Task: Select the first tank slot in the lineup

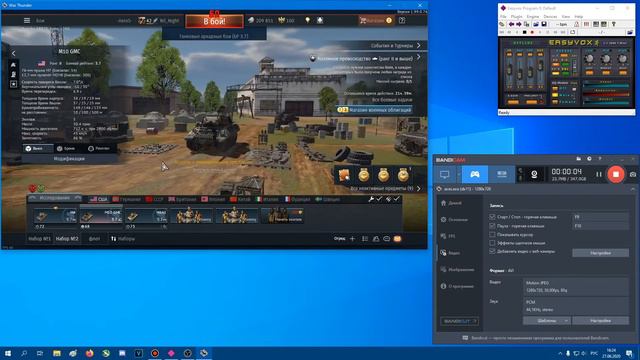Action: [55, 219]
